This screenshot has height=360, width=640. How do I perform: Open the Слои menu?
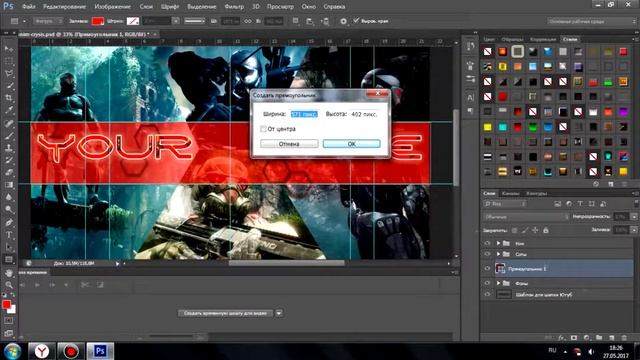coord(146,7)
